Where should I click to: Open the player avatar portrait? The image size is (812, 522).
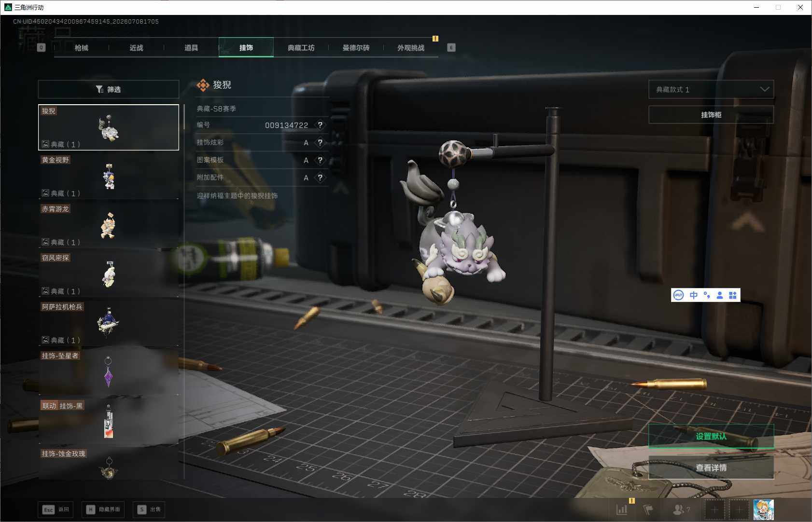763,509
